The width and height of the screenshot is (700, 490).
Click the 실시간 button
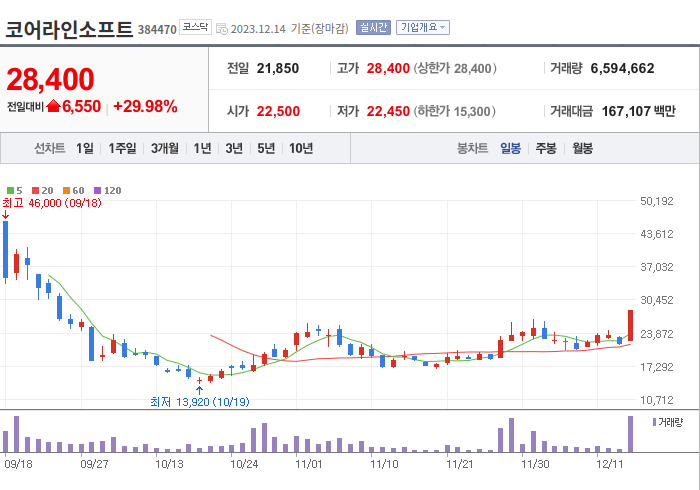373,28
